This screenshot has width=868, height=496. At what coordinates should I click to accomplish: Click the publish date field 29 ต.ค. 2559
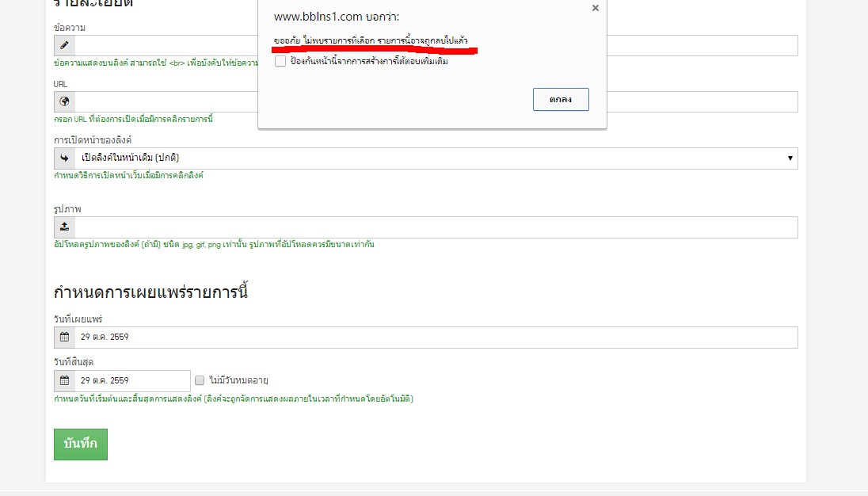436,337
